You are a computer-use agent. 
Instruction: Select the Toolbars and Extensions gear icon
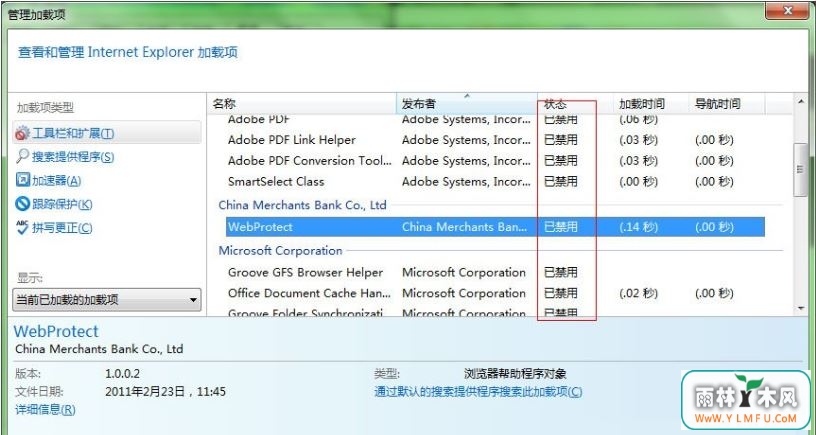22,134
